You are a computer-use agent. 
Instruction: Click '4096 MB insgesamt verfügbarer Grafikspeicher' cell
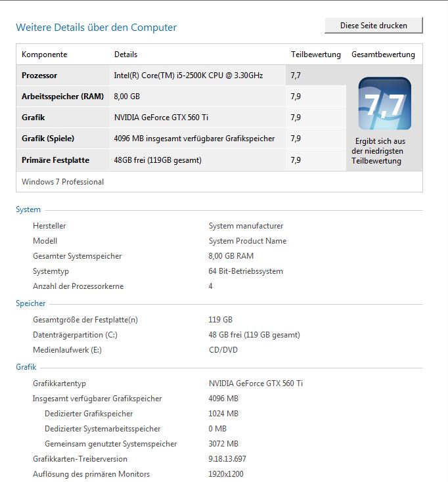tap(194, 139)
